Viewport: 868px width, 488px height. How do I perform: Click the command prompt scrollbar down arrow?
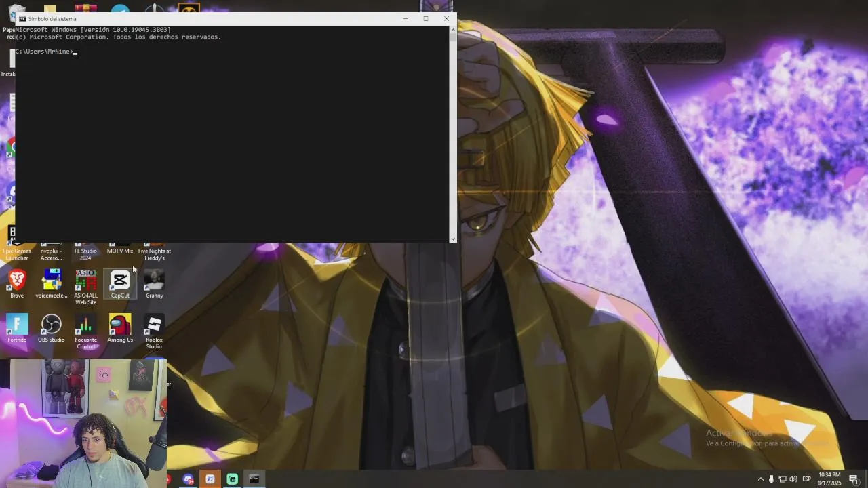click(x=453, y=239)
